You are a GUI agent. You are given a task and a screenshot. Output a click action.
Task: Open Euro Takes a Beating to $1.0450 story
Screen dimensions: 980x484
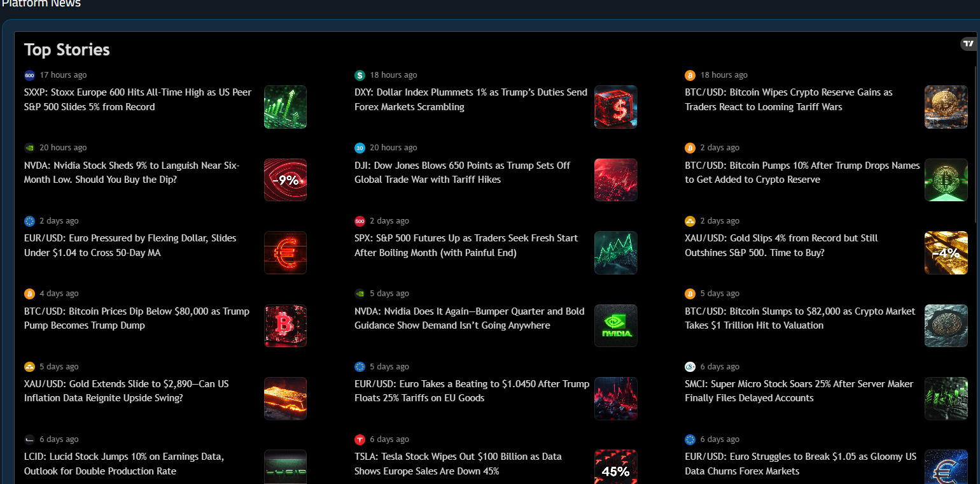pyautogui.click(x=472, y=391)
